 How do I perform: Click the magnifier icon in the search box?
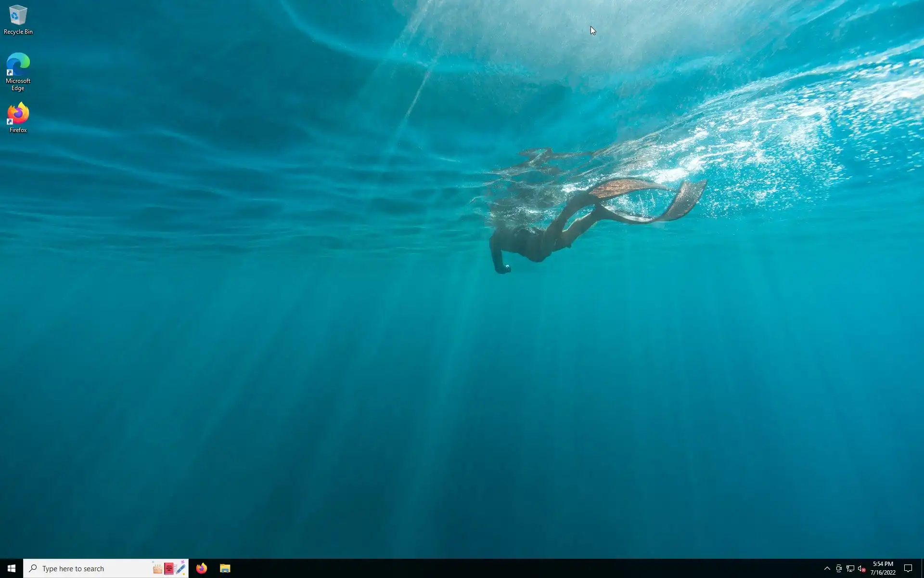(x=33, y=568)
